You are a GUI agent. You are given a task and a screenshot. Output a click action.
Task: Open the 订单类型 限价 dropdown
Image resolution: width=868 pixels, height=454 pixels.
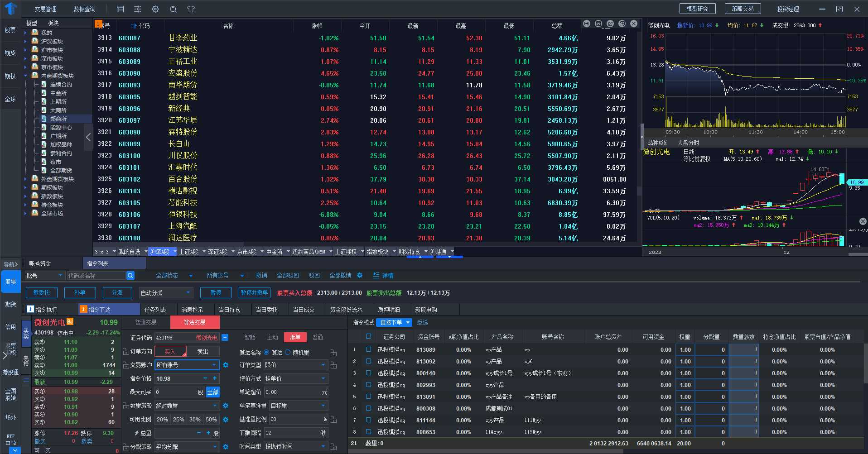click(295, 365)
